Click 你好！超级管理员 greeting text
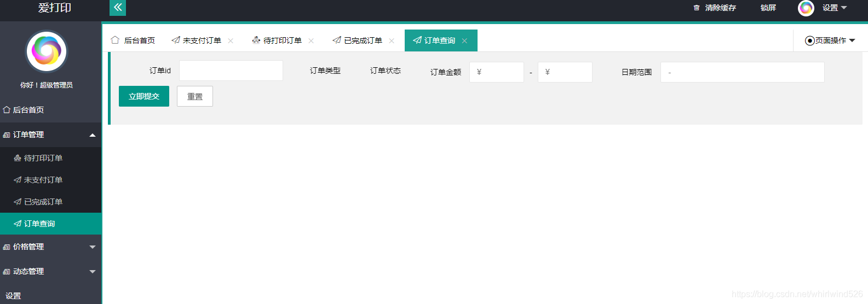The height and width of the screenshot is (304, 868). (47, 85)
